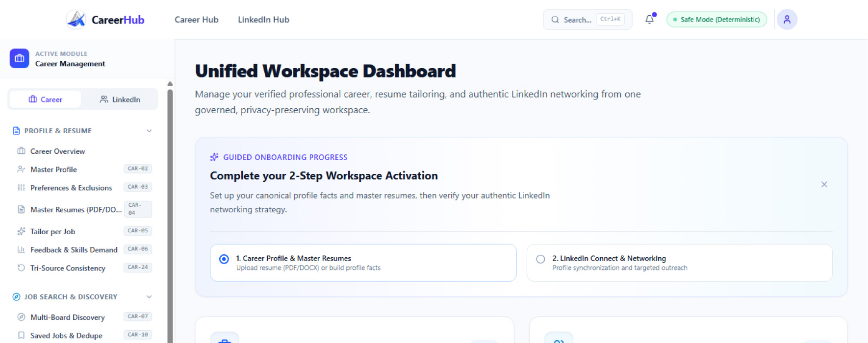Open the LinkedIn Hub nav item
Screen dimensions: 868x343
click(x=263, y=20)
